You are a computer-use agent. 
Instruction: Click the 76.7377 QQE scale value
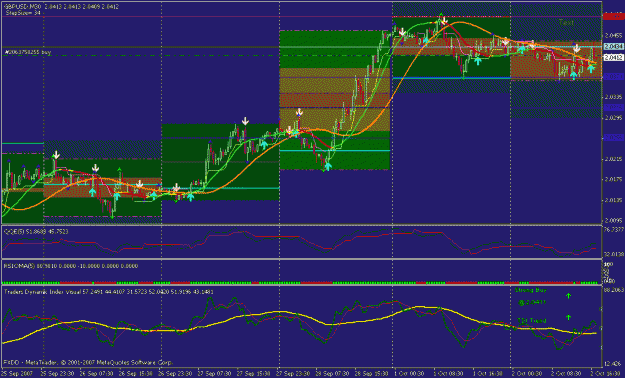(614, 229)
